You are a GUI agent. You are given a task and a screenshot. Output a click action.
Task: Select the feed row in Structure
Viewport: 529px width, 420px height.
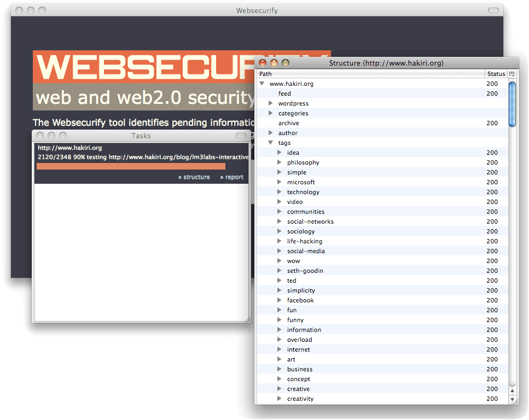click(382, 94)
